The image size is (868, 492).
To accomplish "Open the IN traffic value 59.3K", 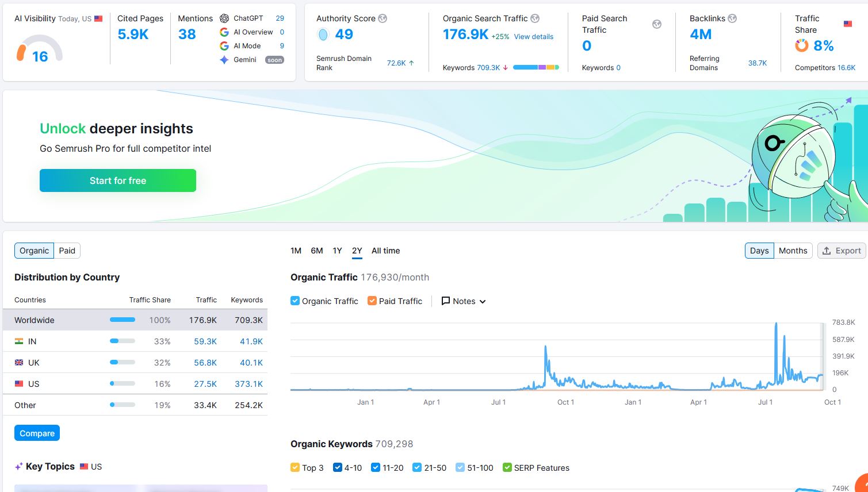I will [205, 341].
